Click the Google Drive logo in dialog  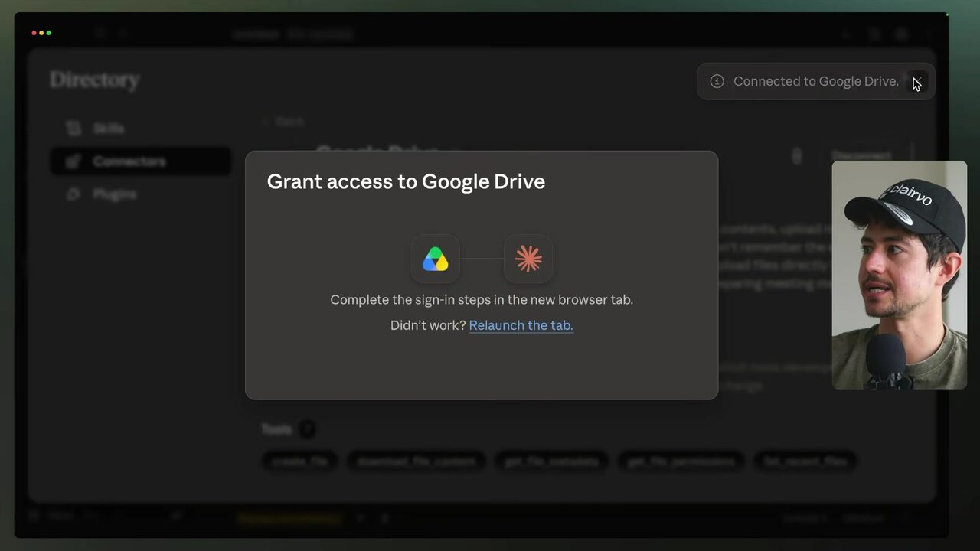(435, 259)
